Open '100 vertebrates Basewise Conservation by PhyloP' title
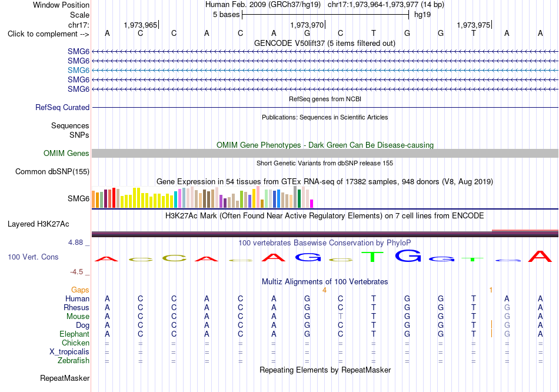The height and width of the screenshot is (392, 559). pyautogui.click(x=325, y=243)
